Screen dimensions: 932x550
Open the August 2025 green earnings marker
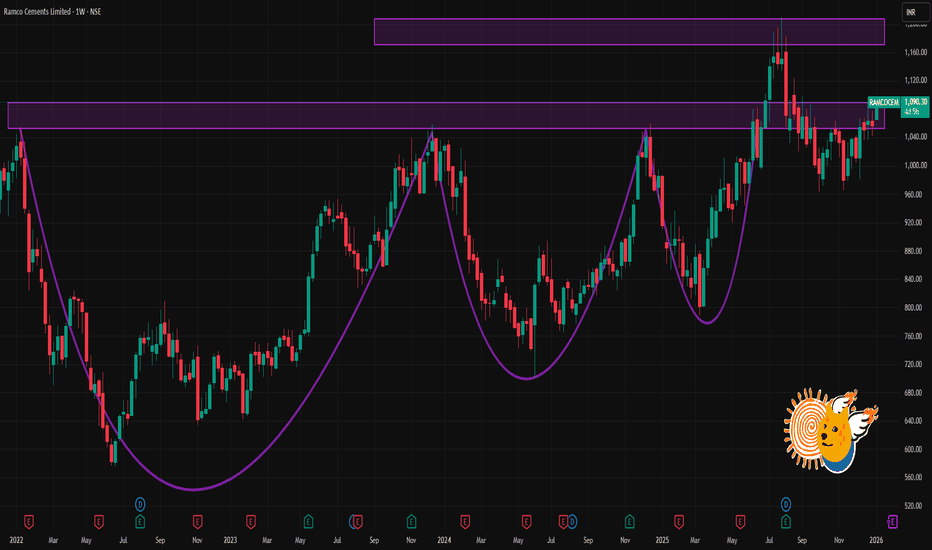[x=786, y=522]
